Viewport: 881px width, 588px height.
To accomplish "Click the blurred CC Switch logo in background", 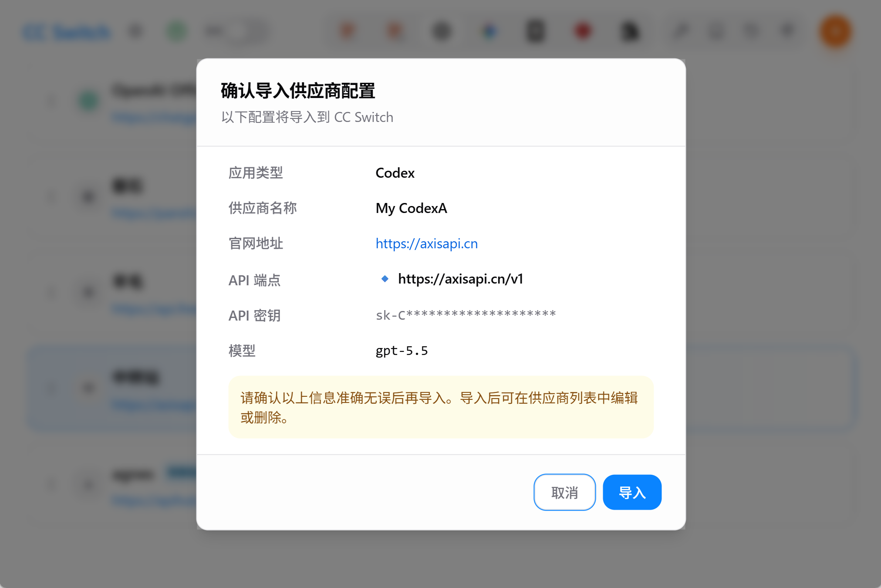I will 67,32.
